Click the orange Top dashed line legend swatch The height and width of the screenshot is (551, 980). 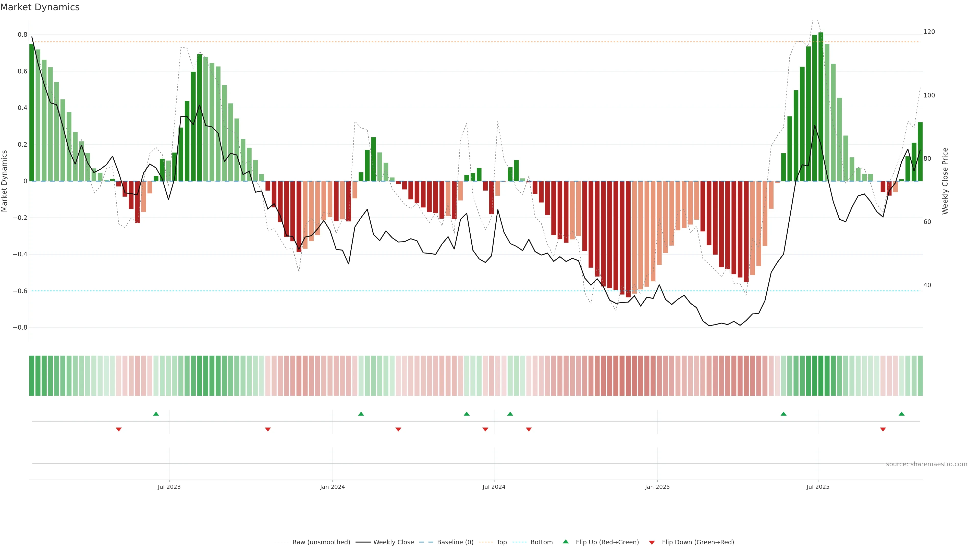click(x=485, y=542)
